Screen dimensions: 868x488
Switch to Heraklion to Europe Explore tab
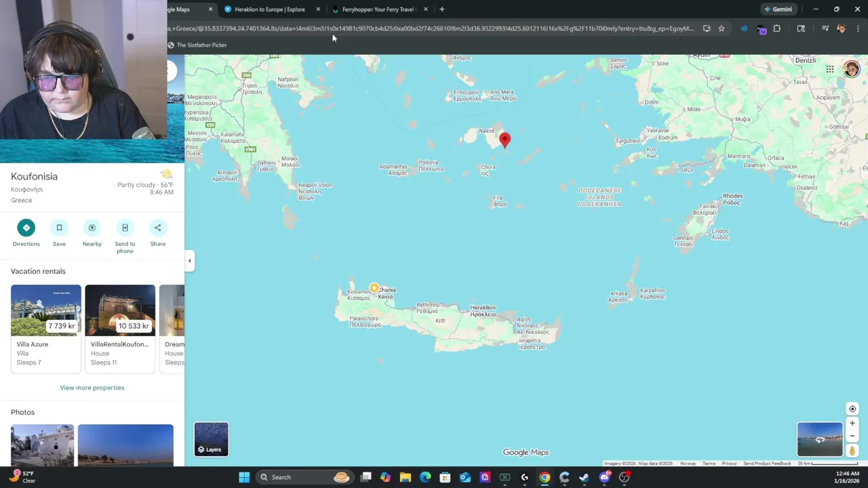pyautogui.click(x=269, y=9)
